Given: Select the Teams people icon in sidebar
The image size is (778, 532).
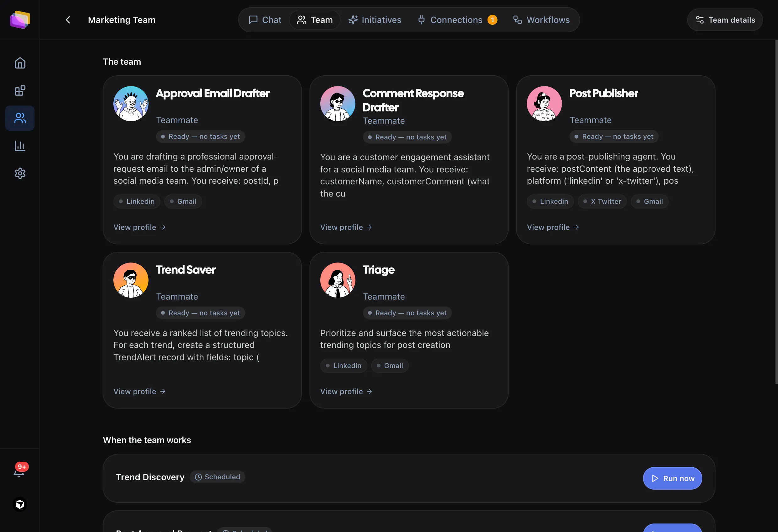Looking at the screenshot, I should (x=20, y=118).
